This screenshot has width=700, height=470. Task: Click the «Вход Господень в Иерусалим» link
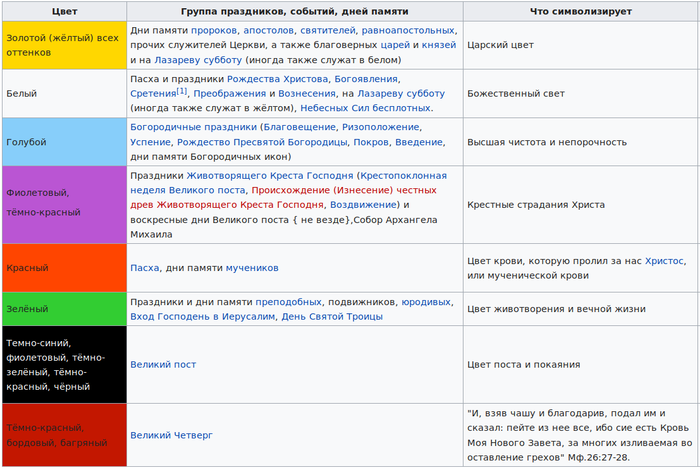pos(205,316)
